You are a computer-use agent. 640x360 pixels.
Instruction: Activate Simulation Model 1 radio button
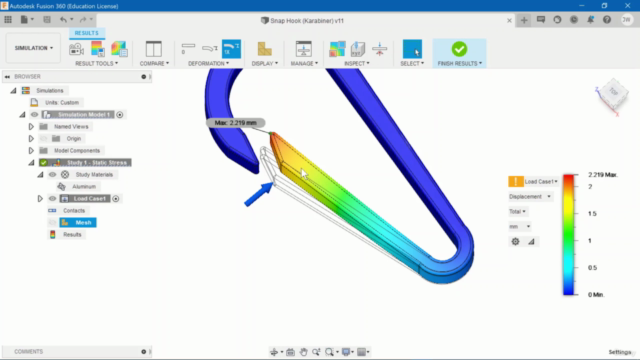(x=120, y=115)
